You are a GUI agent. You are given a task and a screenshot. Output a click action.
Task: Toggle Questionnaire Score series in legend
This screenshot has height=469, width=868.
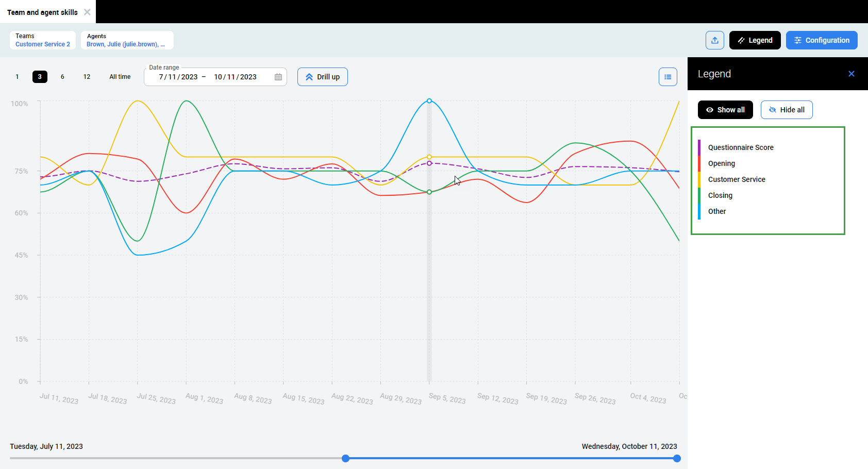click(x=741, y=147)
